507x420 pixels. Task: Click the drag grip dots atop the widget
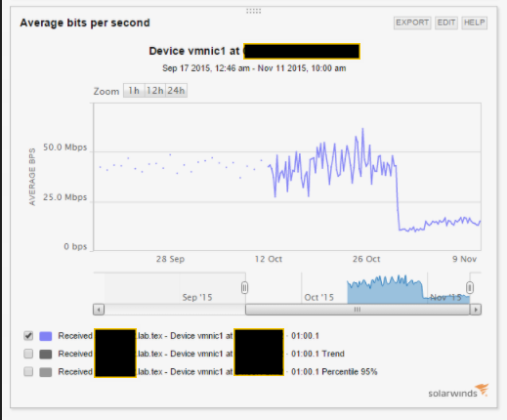point(253,11)
